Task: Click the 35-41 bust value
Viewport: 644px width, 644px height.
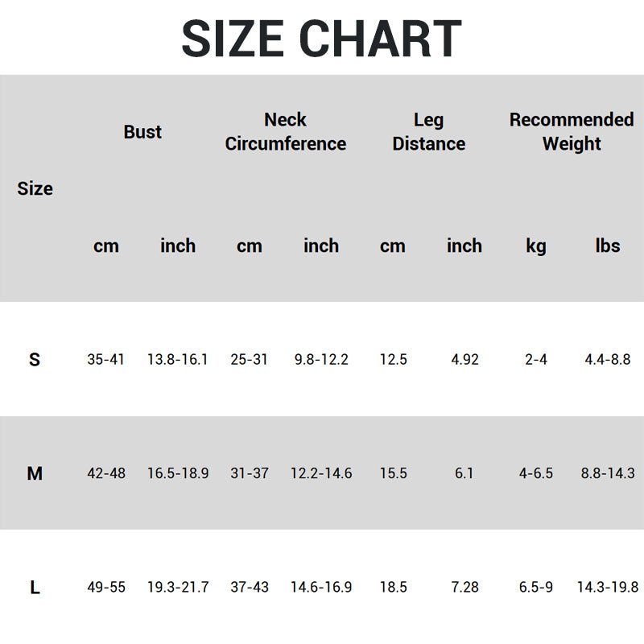Action: [106, 360]
